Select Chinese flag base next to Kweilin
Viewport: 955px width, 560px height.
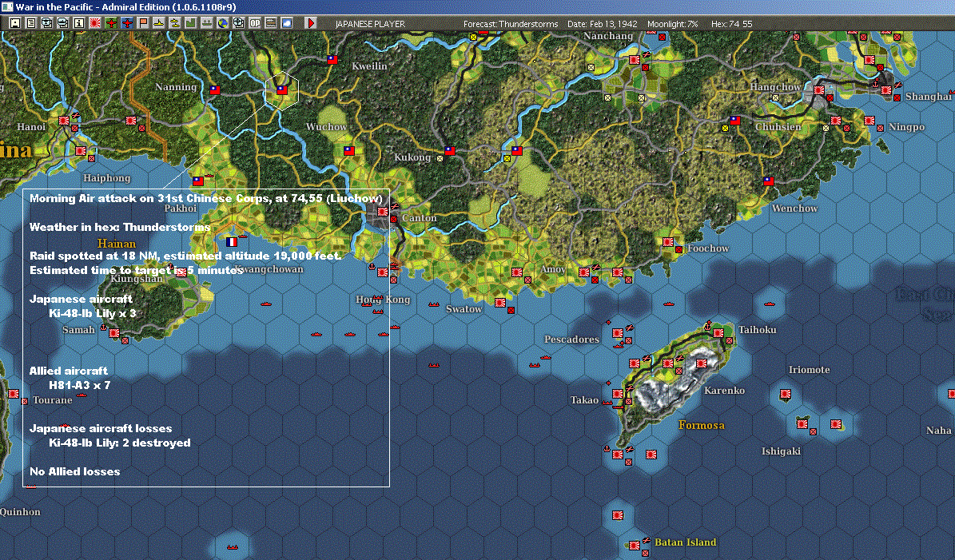[x=332, y=60]
